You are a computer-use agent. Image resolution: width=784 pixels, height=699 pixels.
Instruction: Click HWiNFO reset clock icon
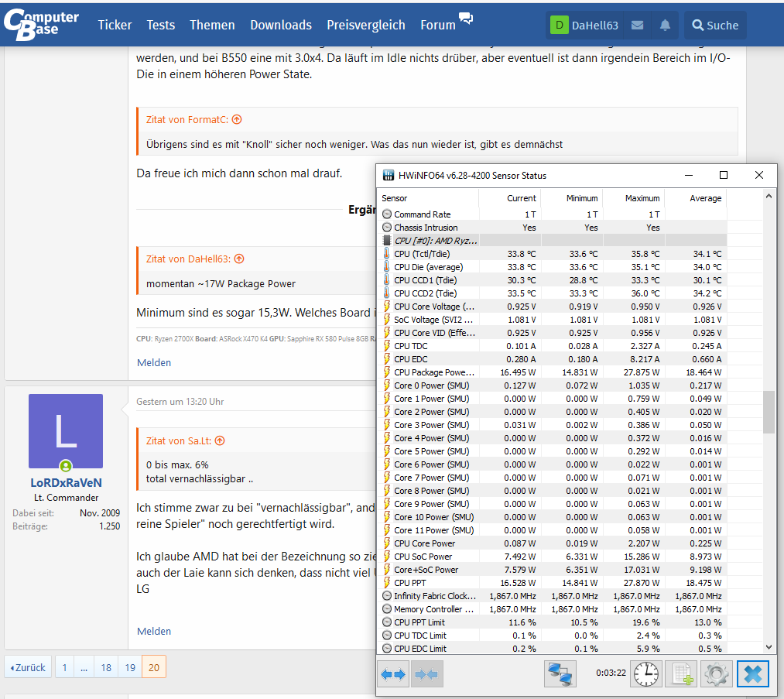click(x=646, y=674)
